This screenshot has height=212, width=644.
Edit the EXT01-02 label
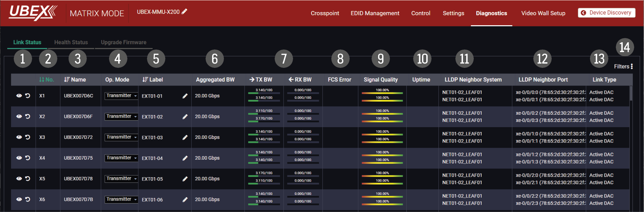[185, 117]
